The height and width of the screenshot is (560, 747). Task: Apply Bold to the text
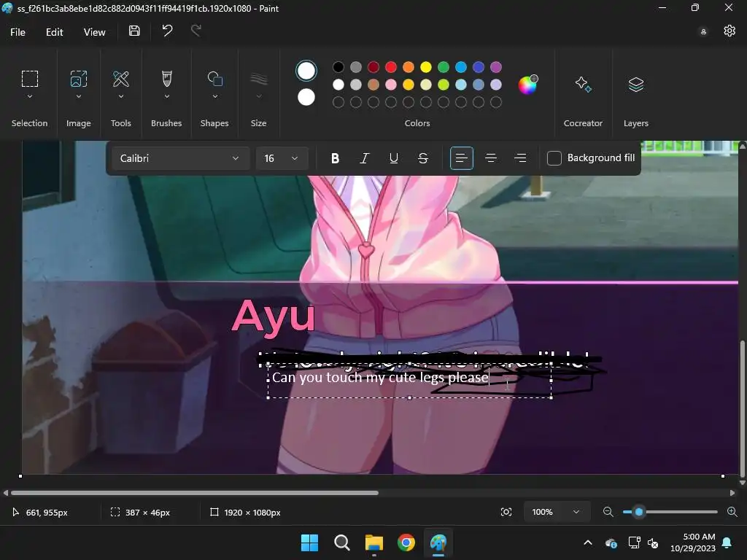(335, 158)
